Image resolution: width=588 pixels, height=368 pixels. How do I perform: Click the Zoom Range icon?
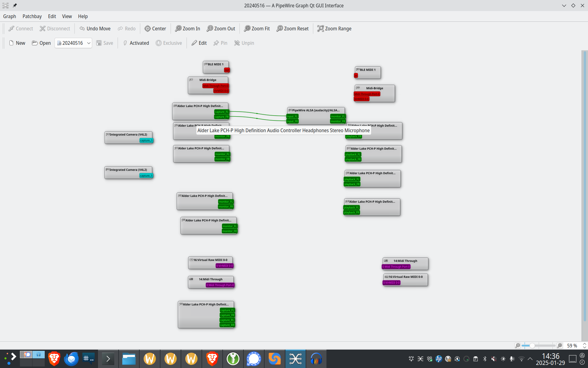[320, 29]
